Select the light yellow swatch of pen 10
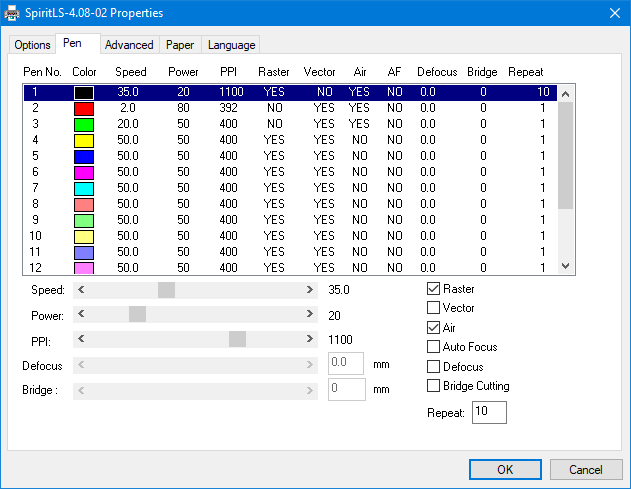 84,237
